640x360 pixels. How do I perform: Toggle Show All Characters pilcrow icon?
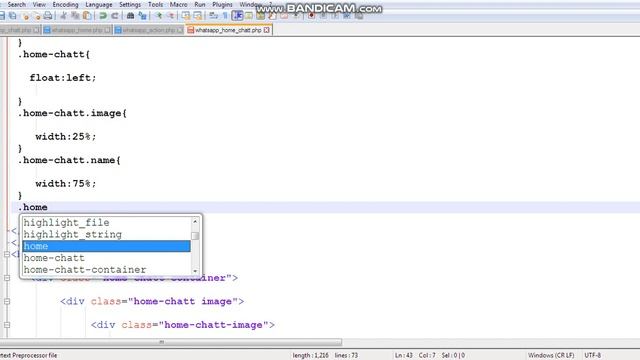coord(225,16)
